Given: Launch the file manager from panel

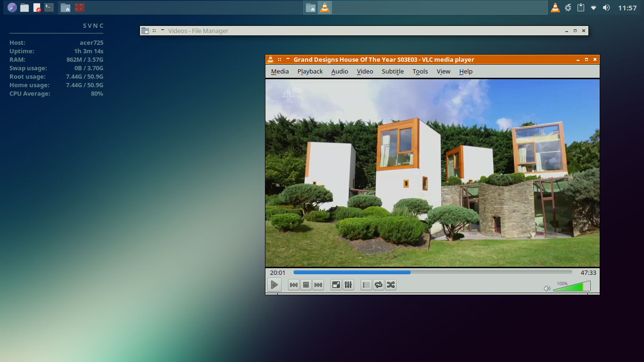Looking at the screenshot, I should click(25, 8).
